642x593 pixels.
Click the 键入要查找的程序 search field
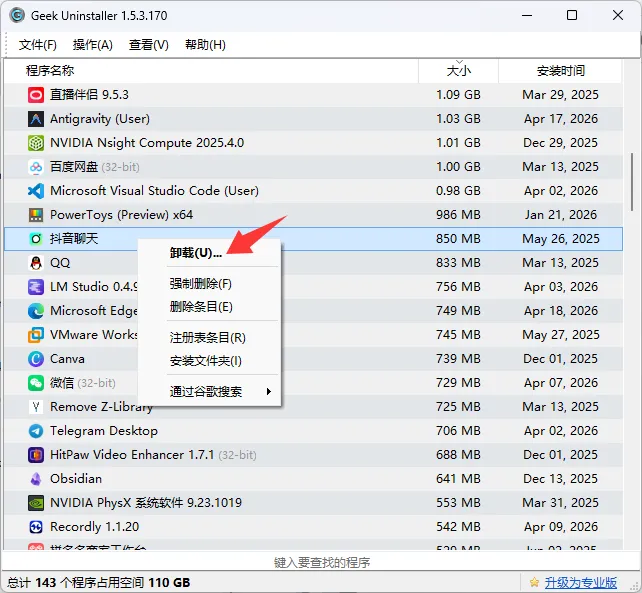321,562
